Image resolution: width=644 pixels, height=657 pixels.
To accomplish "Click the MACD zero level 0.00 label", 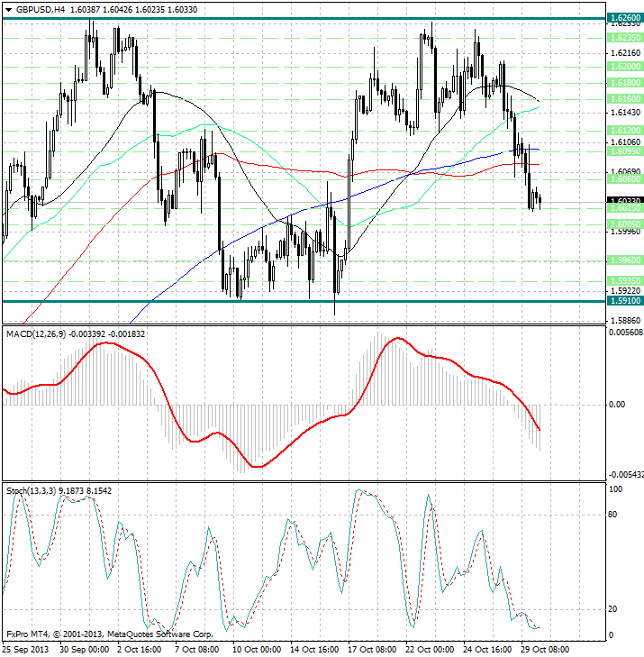I will (x=617, y=405).
